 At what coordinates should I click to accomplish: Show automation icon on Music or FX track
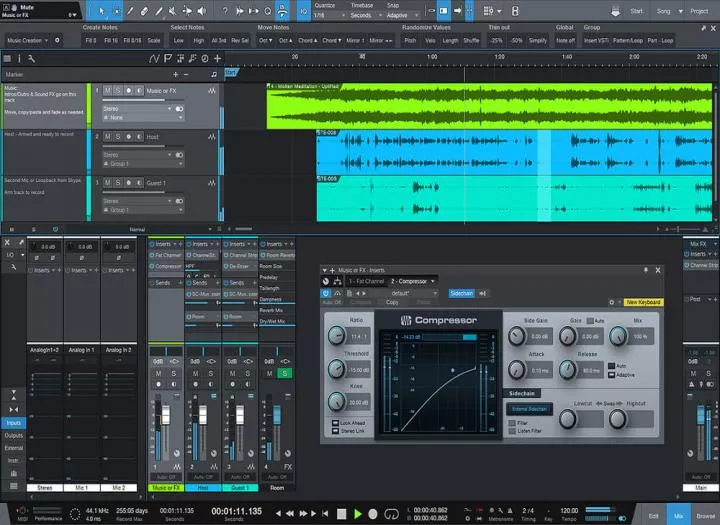[x=212, y=91]
